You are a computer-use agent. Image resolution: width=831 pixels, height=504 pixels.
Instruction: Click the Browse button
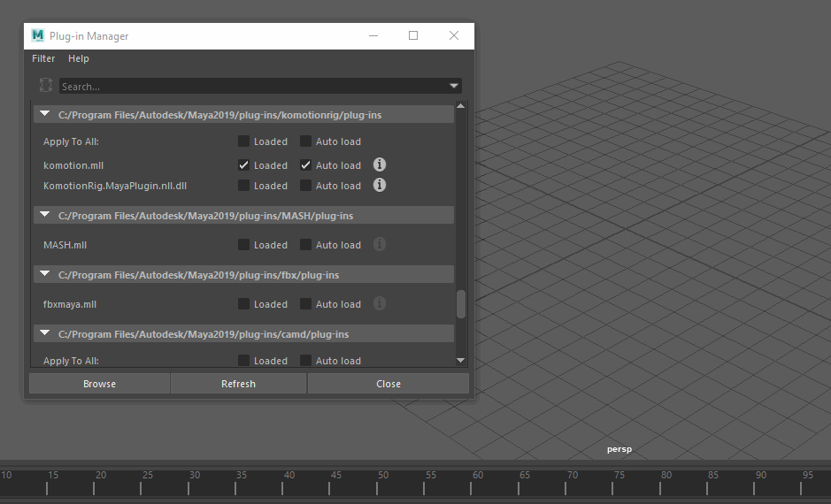click(x=99, y=383)
